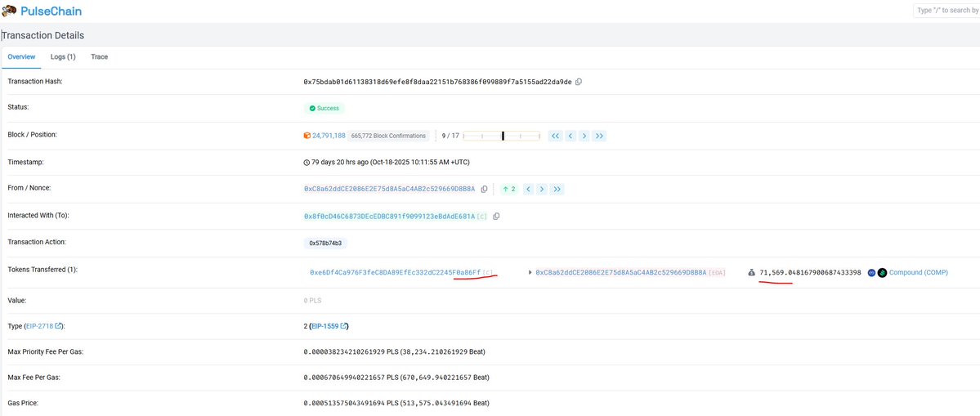Open From address 0xC8a62dd...D8B8A link
This screenshot has height=416, width=980.
(389, 189)
